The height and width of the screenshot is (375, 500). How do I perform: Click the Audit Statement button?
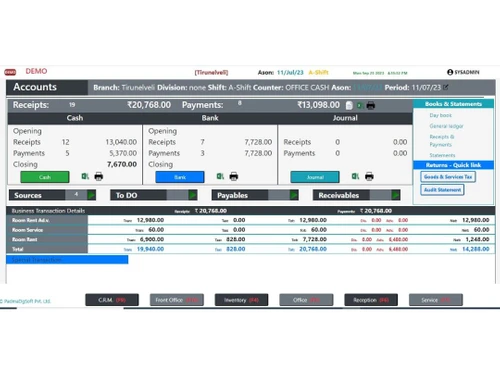point(442,190)
